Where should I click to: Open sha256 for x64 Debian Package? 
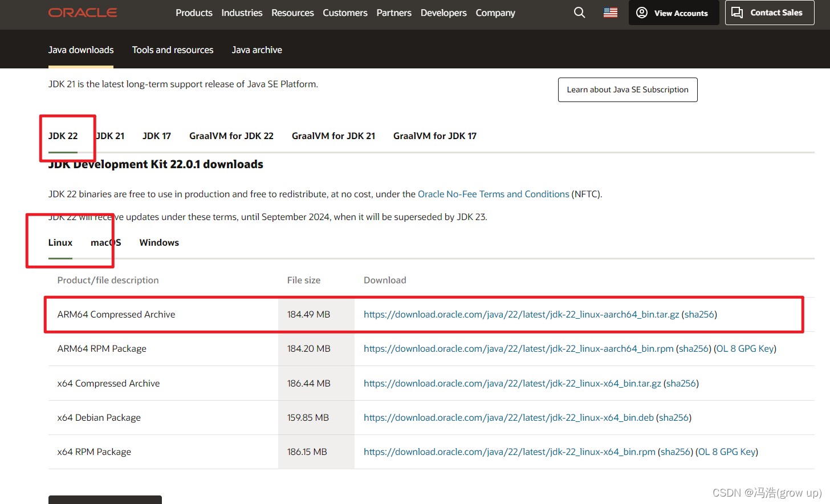coord(674,417)
